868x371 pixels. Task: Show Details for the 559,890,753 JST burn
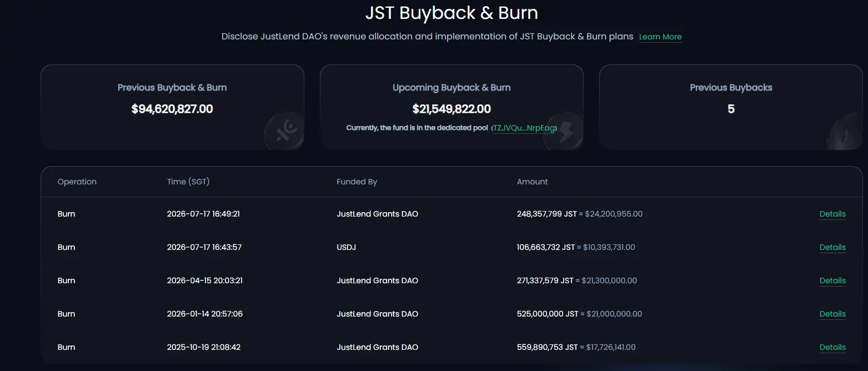tap(832, 347)
